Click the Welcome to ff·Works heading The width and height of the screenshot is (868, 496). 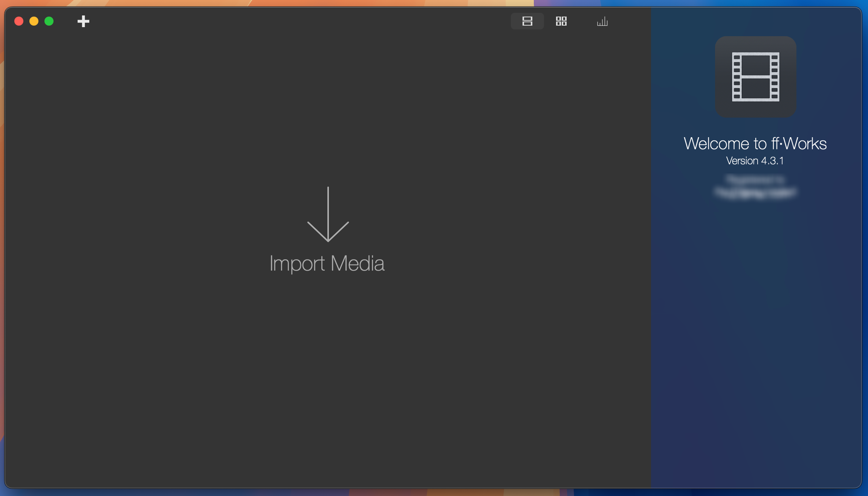tap(755, 144)
